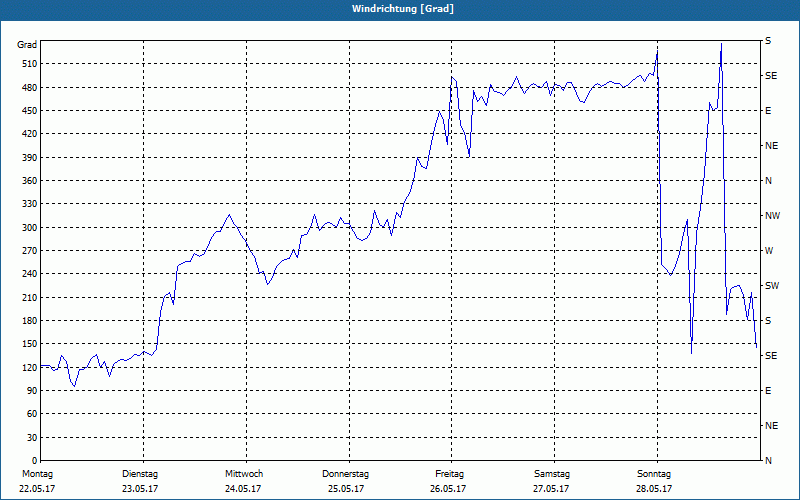Click the 210 degree axis label

[30, 297]
